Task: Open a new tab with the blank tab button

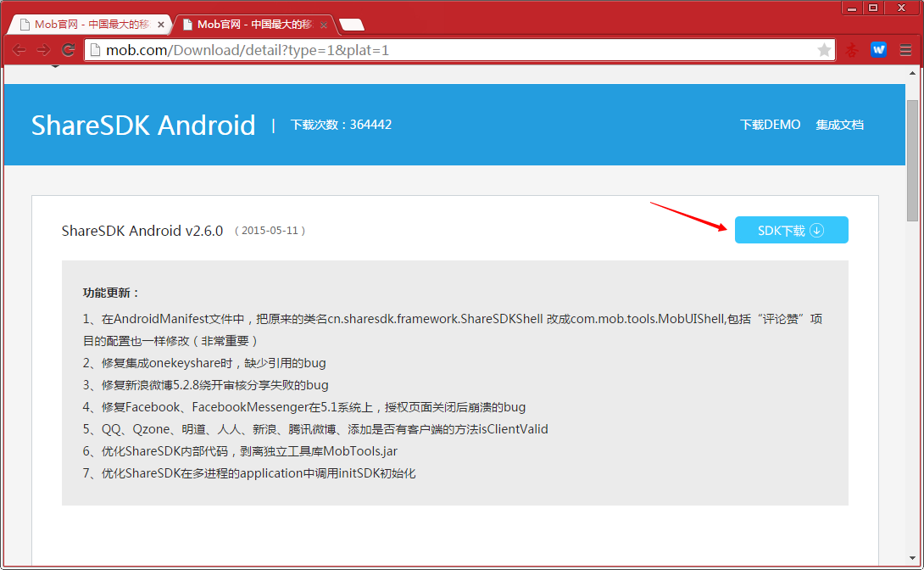Action: [352, 24]
